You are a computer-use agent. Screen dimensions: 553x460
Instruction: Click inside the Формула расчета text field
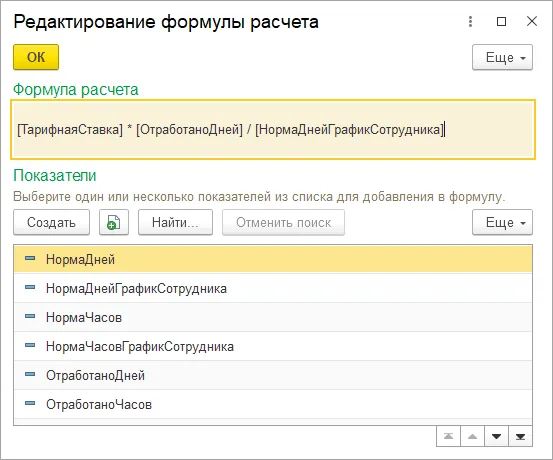[x=273, y=129]
